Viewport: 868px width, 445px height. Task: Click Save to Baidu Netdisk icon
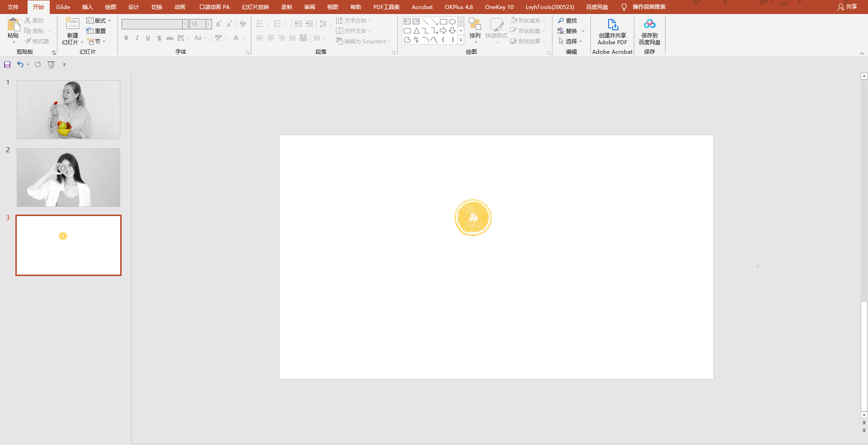point(650,24)
